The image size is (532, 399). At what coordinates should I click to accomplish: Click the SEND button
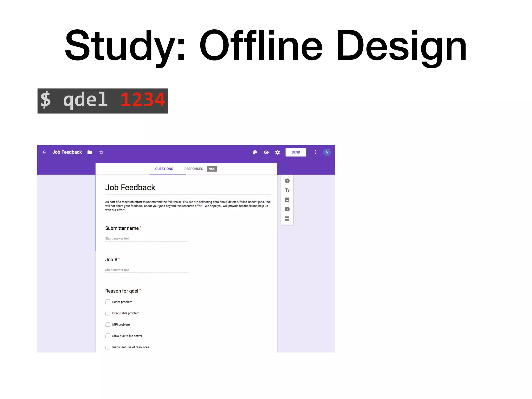[296, 152]
